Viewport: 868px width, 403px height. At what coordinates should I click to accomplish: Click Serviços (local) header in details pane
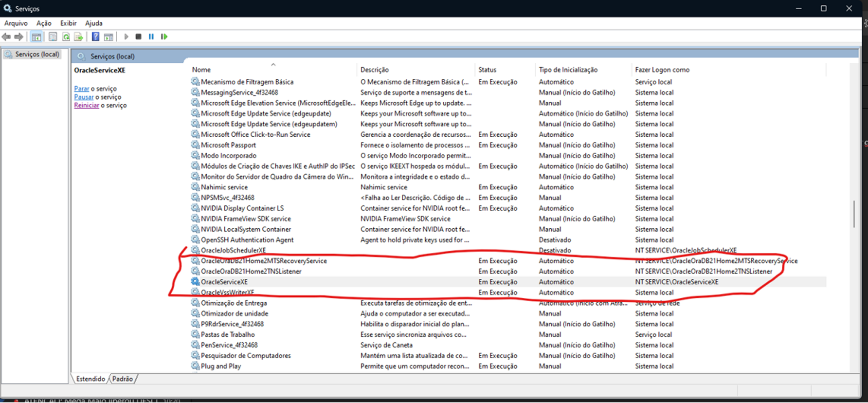pos(112,56)
